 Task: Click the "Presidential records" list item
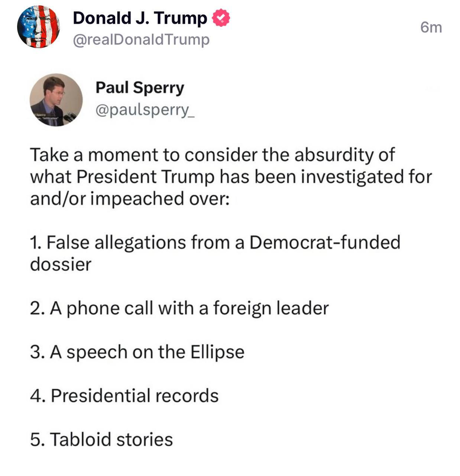[124, 395]
